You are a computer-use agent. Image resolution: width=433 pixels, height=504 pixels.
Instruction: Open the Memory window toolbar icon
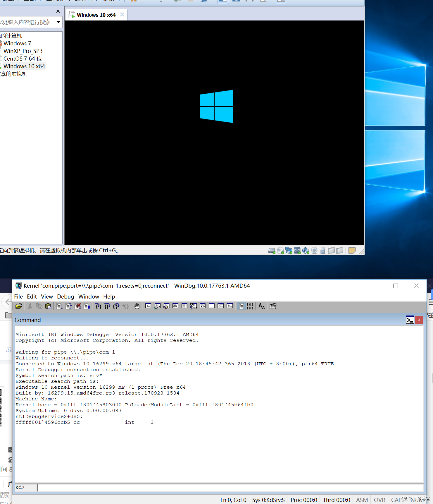(184, 306)
